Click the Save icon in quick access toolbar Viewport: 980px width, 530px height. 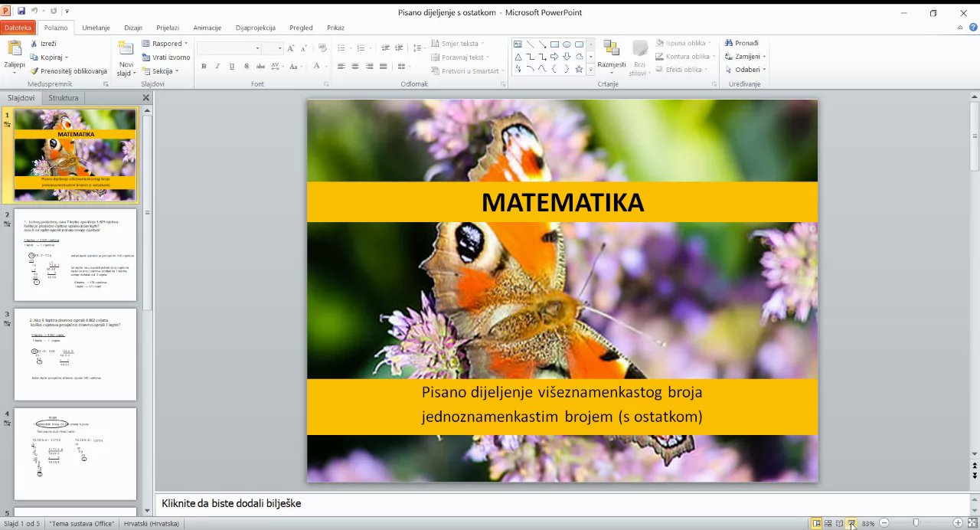pos(21,11)
